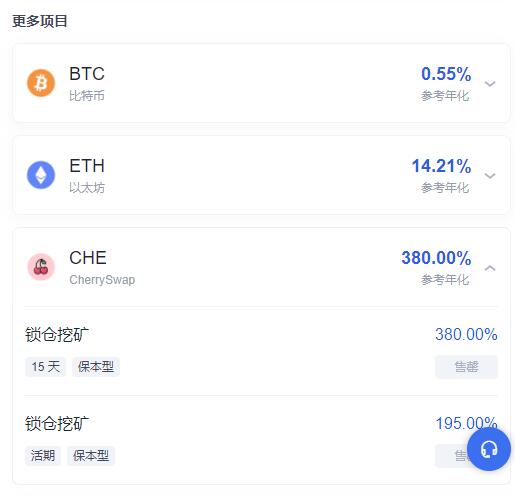
Task: Click the BTC 0.55% reference annualized rate
Action: [446, 74]
